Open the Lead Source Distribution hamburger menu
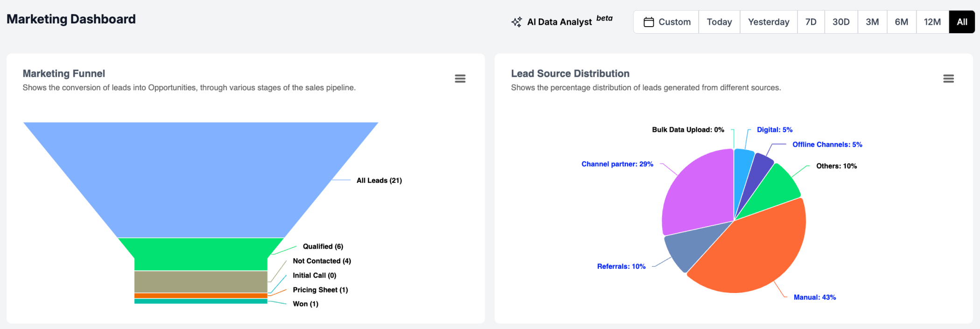The width and height of the screenshot is (980, 329). pos(948,79)
